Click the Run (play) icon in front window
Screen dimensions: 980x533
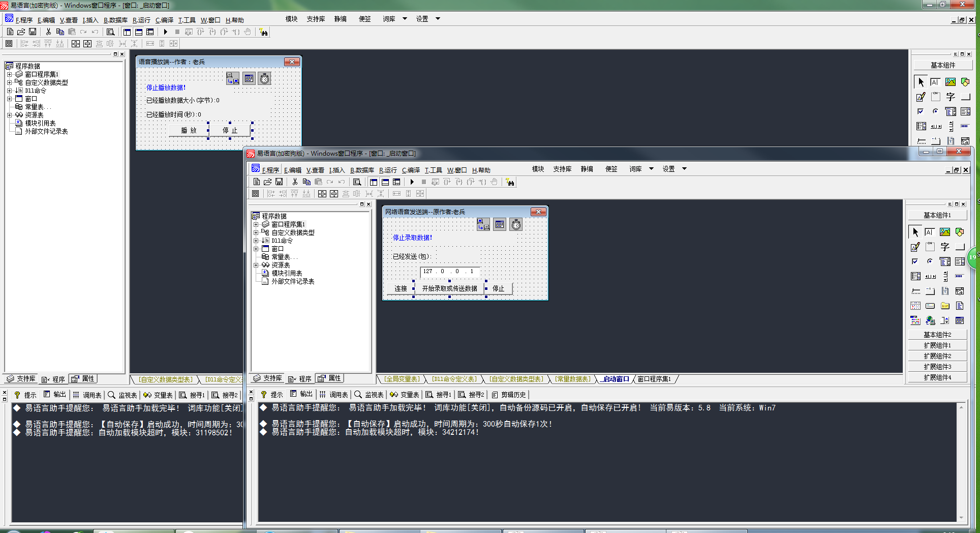tap(412, 182)
